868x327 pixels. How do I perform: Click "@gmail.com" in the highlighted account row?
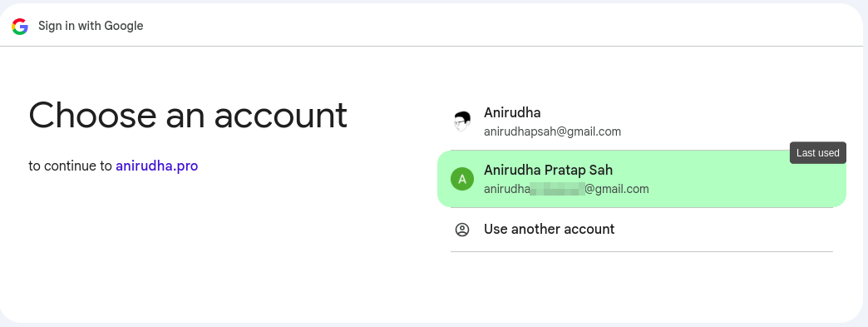click(617, 189)
